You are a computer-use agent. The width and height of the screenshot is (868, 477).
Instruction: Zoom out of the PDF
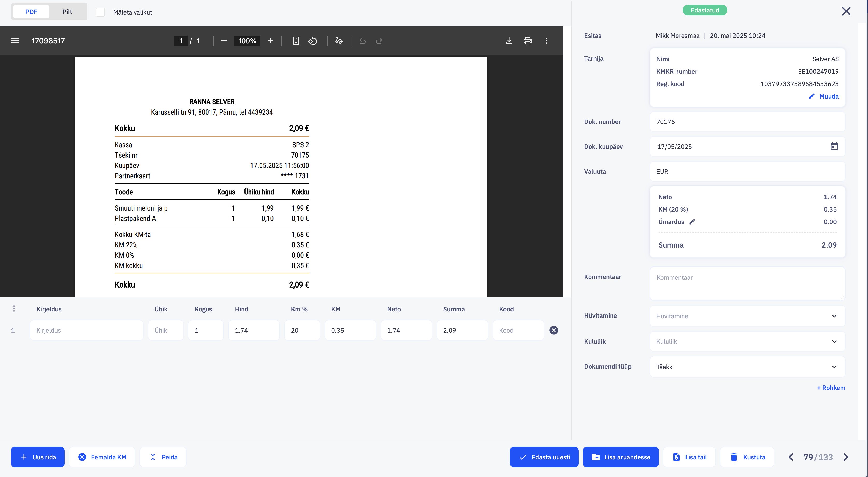(224, 41)
